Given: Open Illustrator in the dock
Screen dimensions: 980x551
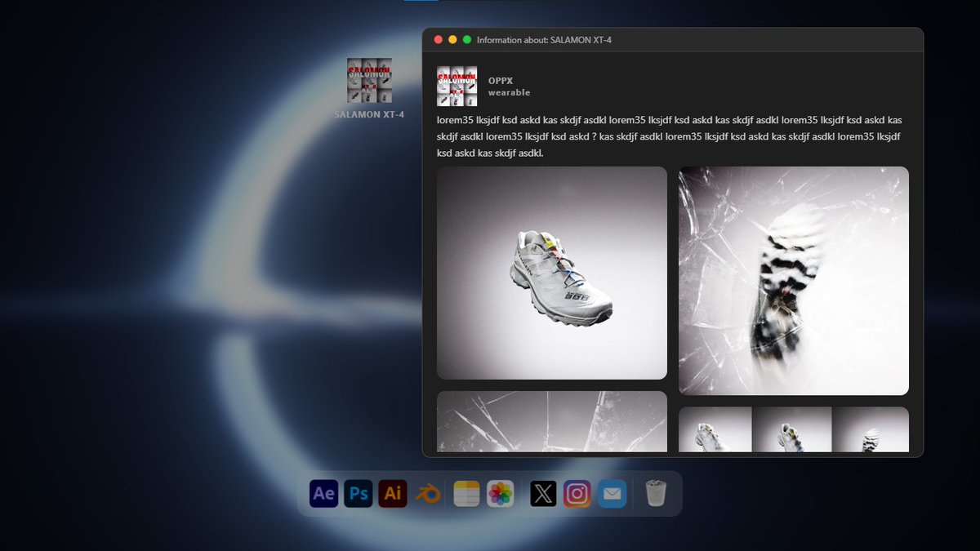Looking at the screenshot, I should (393, 494).
